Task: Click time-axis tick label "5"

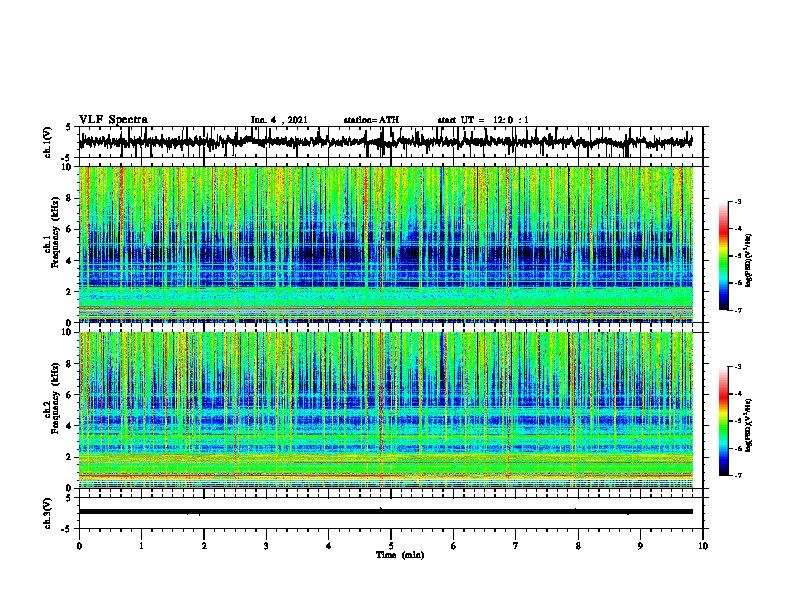Action: [391, 546]
